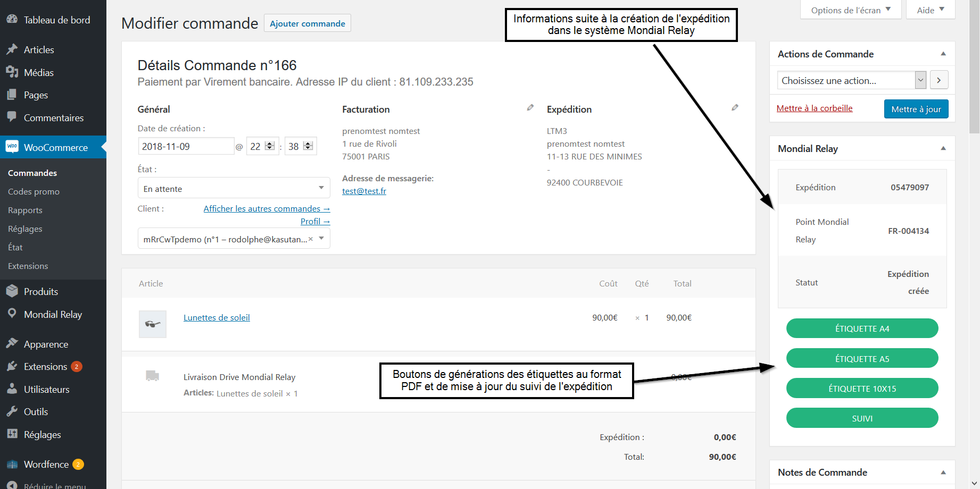
Task: Generate the ÉTIQUETTE A4 label
Action: [x=862, y=328]
